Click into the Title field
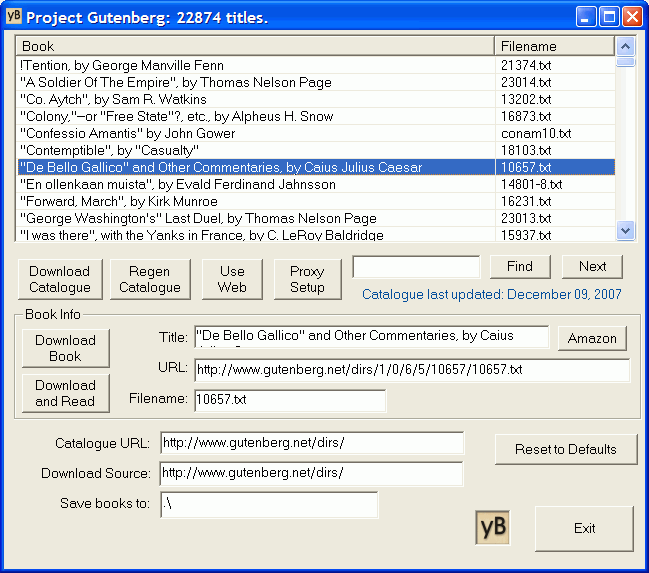 (x=372, y=336)
